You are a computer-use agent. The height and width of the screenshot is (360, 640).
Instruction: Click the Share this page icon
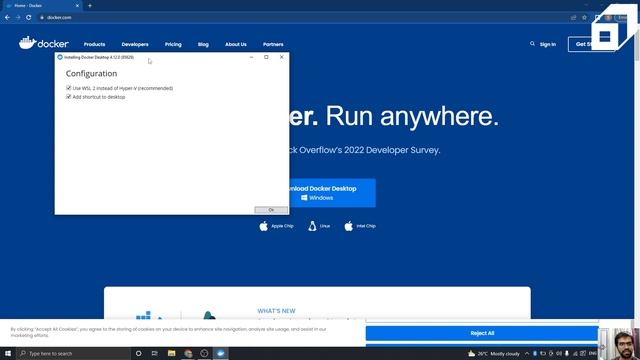573,18
